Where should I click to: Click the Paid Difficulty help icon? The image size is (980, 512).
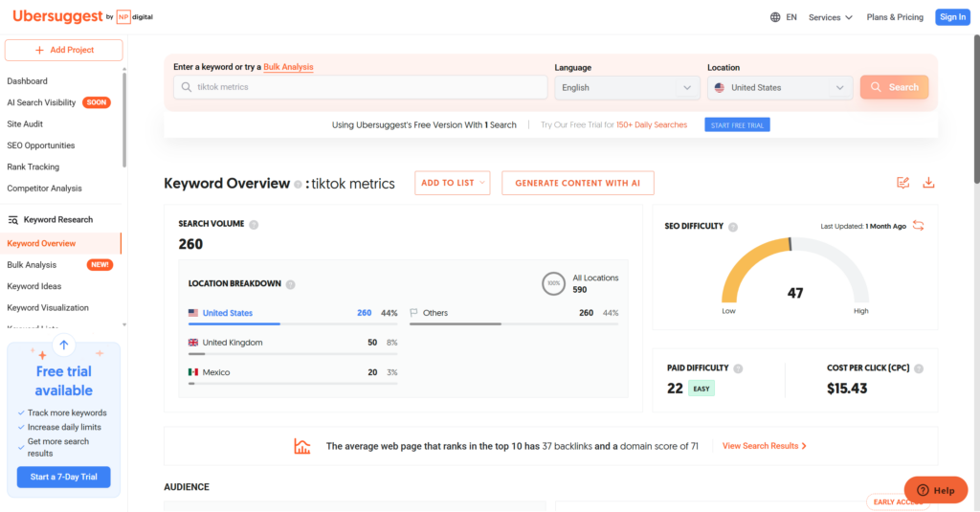tap(738, 368)
